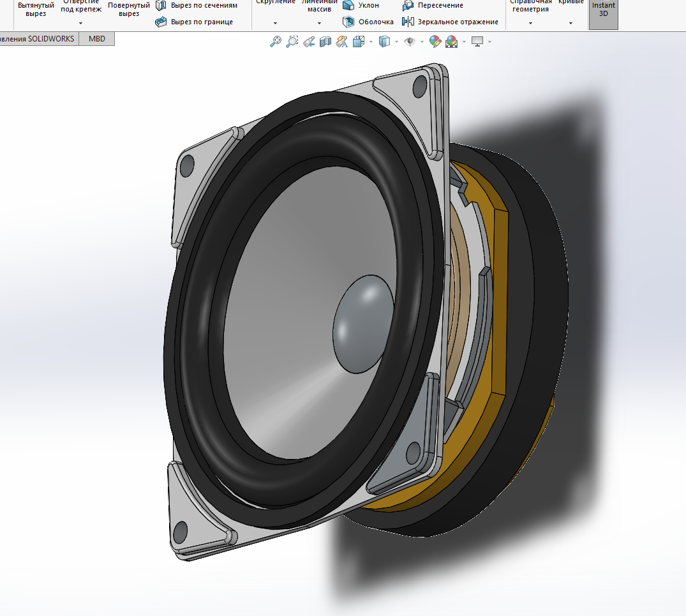The width and height of the screenshot is (686, 616).
Task: Expand the Hide/Show Items dropdown arrow
Action: [422, 42]
